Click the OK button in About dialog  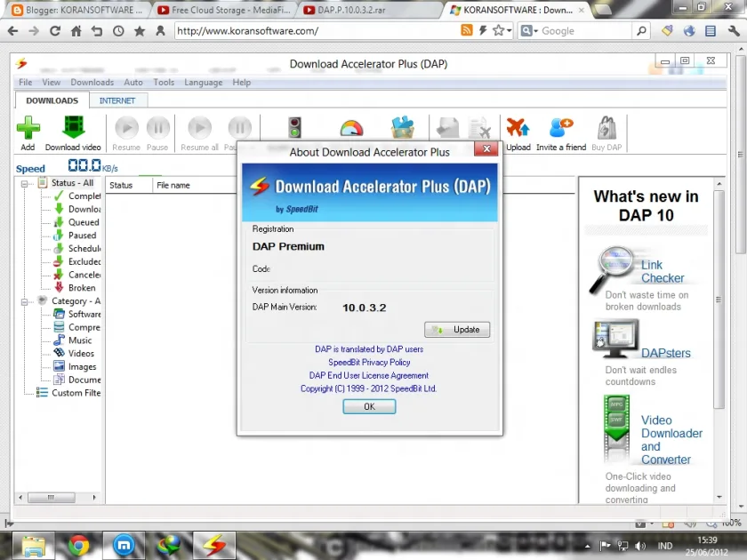[x=369, y=407]
